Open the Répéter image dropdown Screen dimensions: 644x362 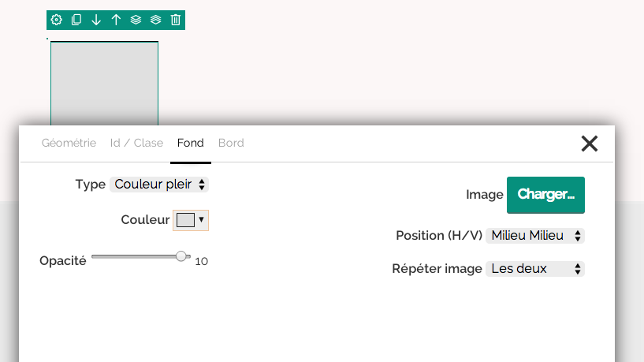click(535, 269)
